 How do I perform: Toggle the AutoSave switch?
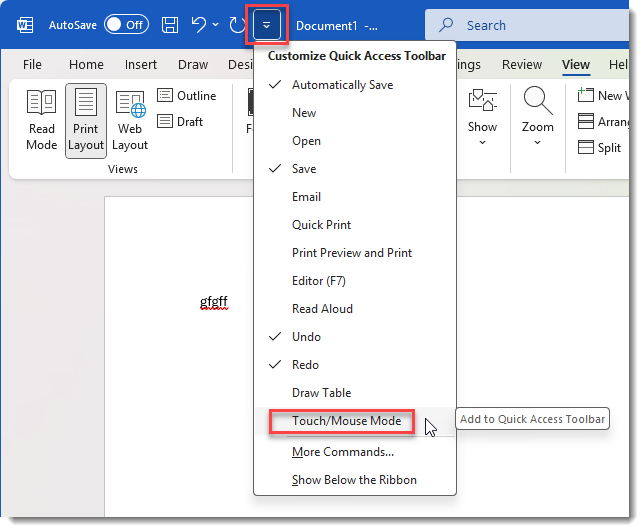click(126, 25)
